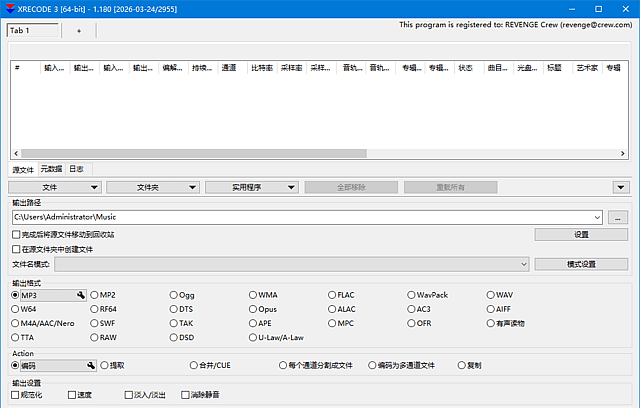
Task: Select W64 output format
Action: pyautogui.click(x=24, y=309)
